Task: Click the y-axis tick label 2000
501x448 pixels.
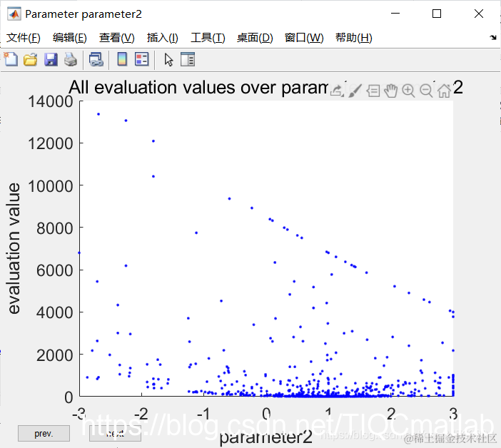Action: 55,355
